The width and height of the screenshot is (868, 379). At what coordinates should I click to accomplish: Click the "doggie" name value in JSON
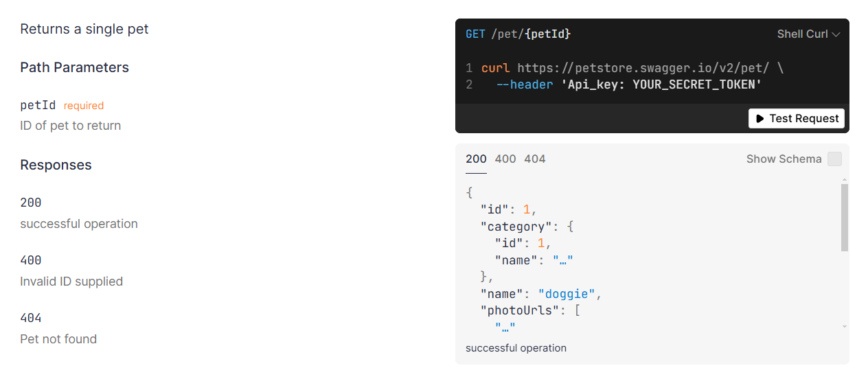[567, 294]
